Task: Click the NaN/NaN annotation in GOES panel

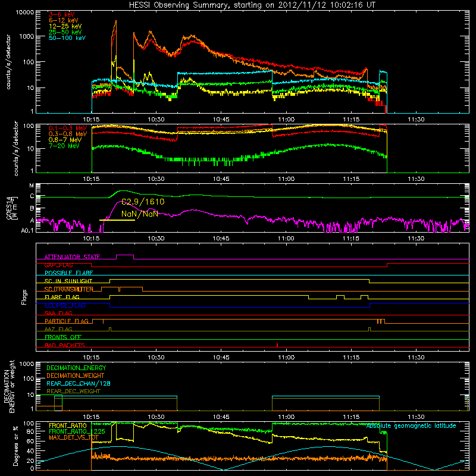Action: click(140, 214)
